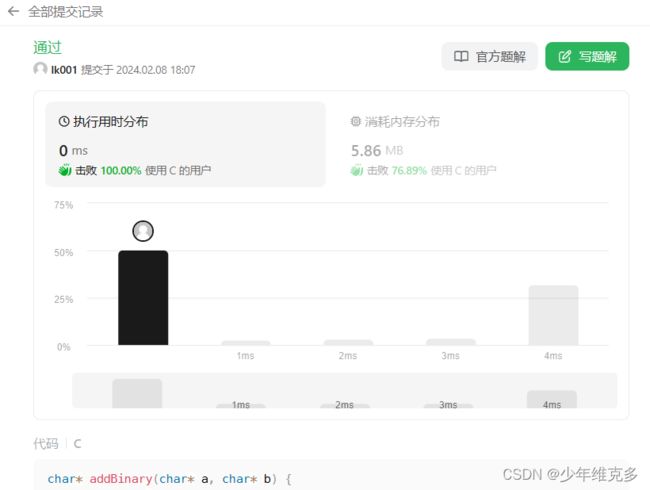
Task: Select the 执行用时分布 runtime card
Action: click(x=185, y=144)
